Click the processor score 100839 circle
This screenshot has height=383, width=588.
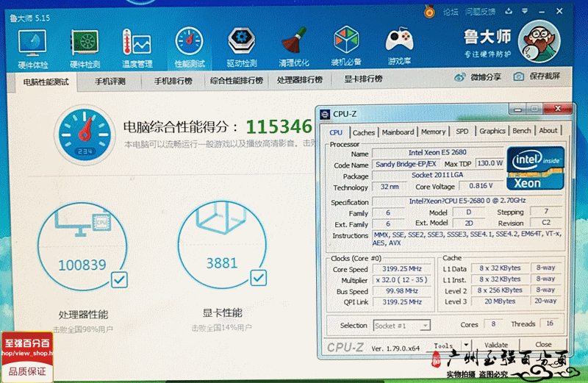82,248
